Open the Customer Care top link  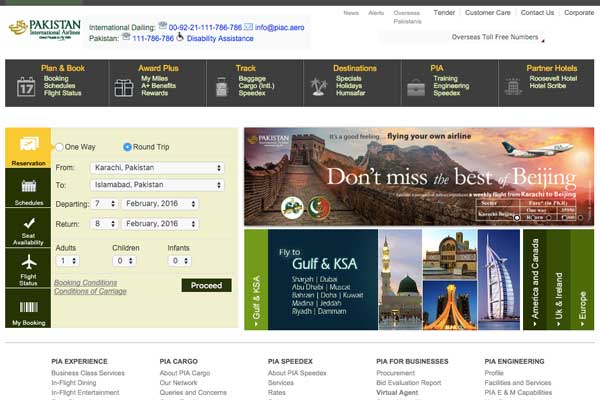pos(488,13)
